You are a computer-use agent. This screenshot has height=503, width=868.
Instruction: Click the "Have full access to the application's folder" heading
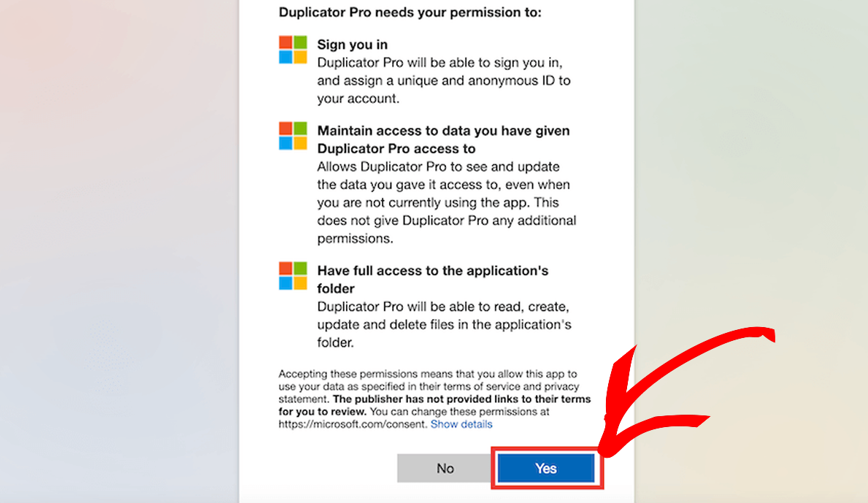point(432,279)
